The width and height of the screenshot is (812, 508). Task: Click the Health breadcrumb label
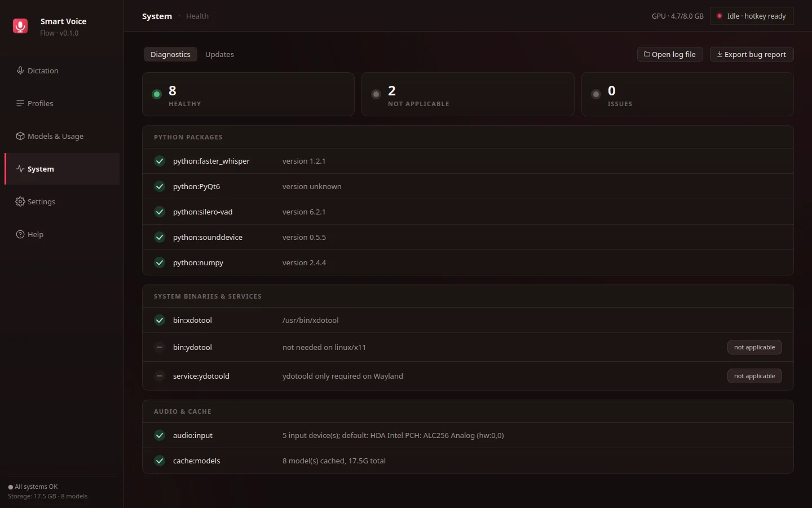[197, 16]
